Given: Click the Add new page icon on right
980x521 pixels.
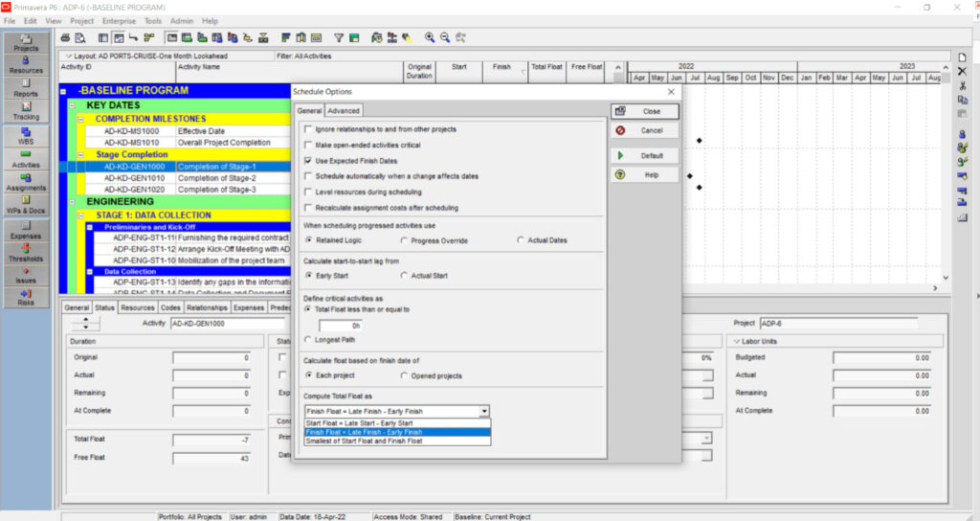Looking at the screenshot, I should [963, 57].
